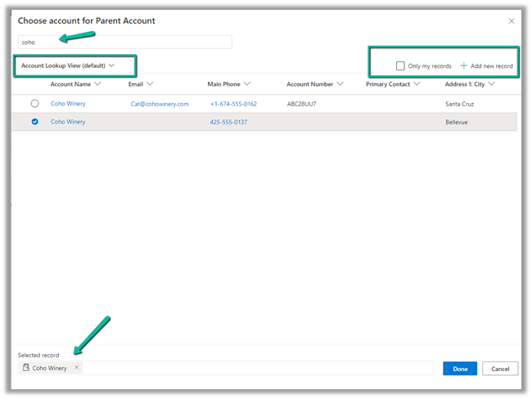Open the Cat@cohowinery.com email link

click(x=160, y=104)
